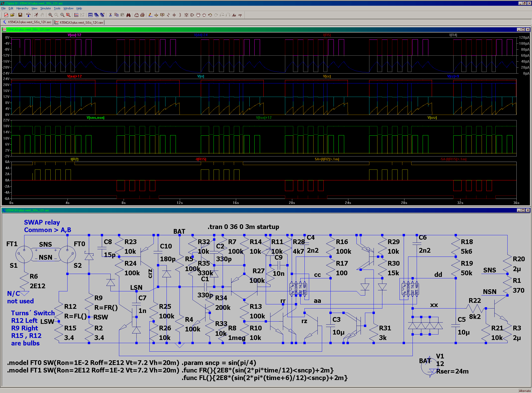
Task: Select the Draw Wire pencil tool
Action: point(150,15)
